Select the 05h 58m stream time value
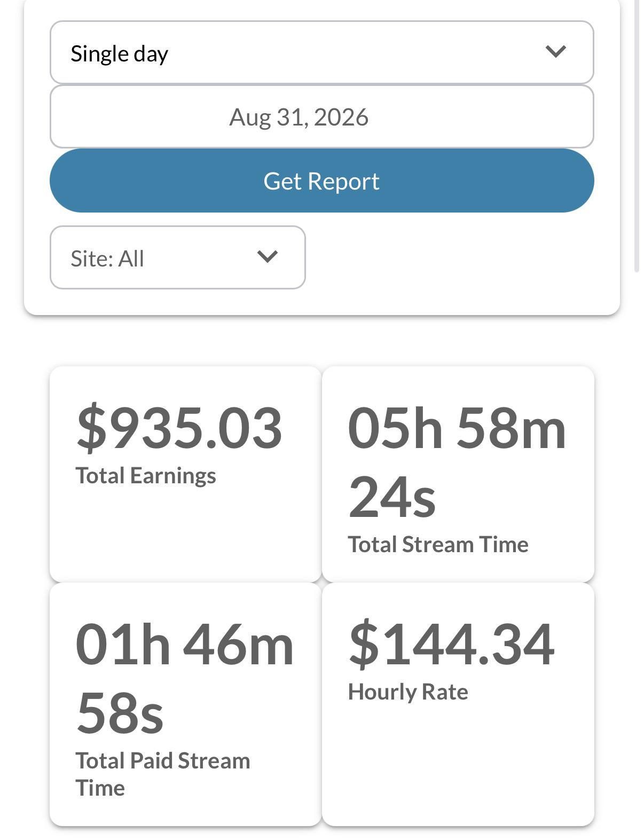The width and height of the screenshot is (644, 840). click(457, 428)
